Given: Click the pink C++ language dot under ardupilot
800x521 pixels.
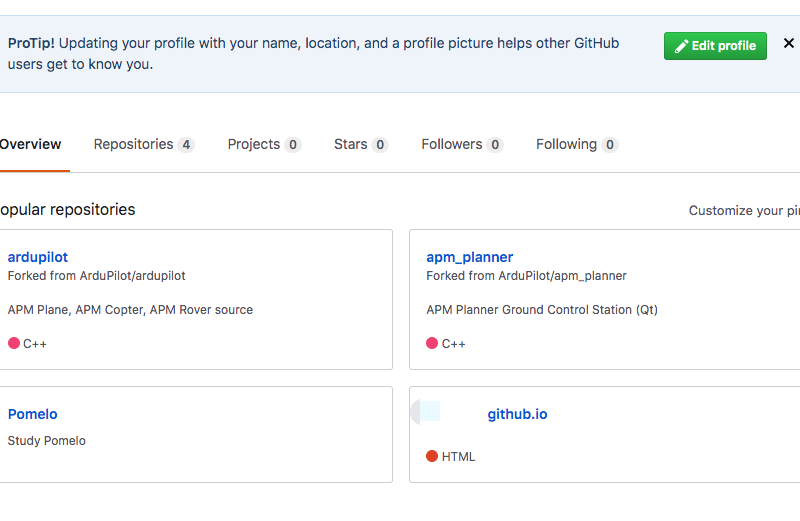Looking at the screenshot, I should [x=14, y=343].
